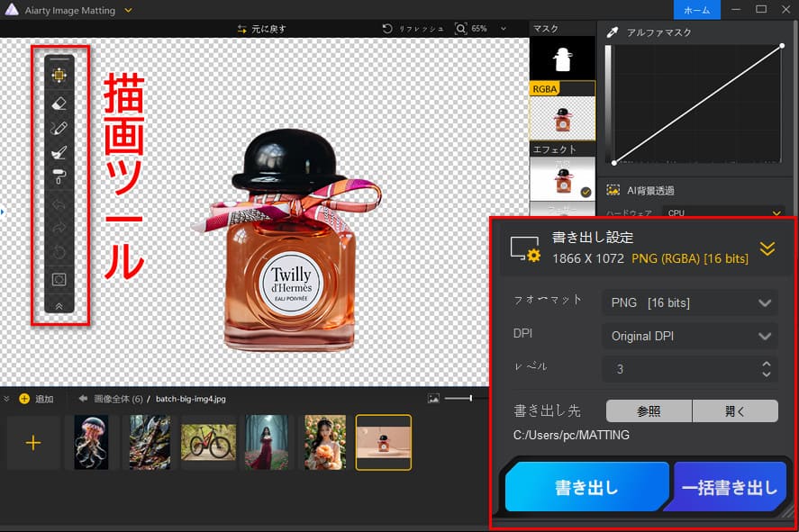
Task: Click the ホーム tab button
Action: pyautogui.click(x=696, y=10)
